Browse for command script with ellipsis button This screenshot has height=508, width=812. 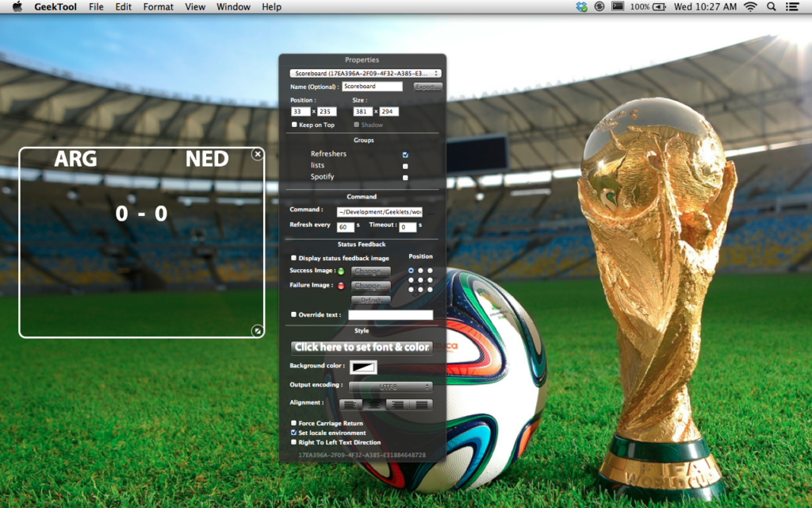pos(431,212)
